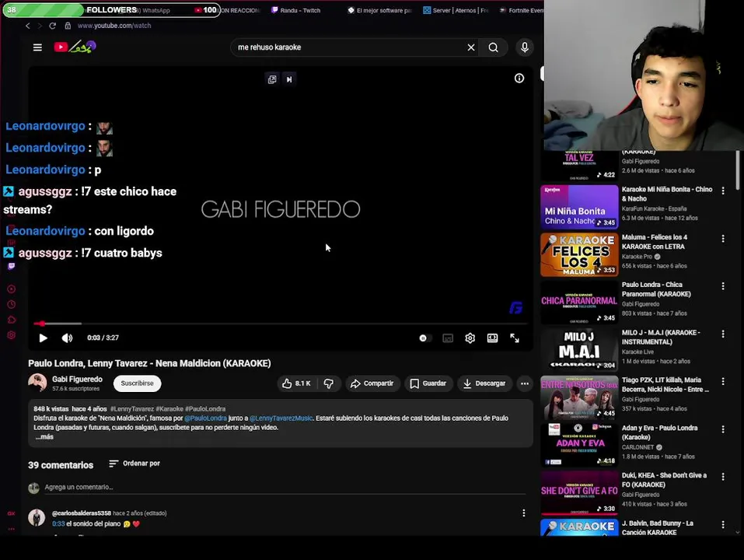Like the video (8.1 K)

coord(297,383)
